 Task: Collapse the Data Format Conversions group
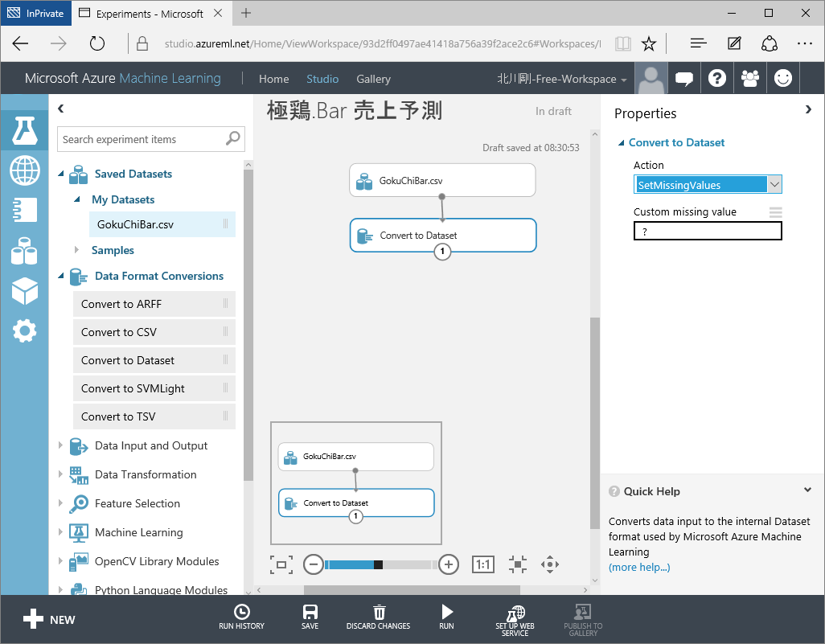61,276
